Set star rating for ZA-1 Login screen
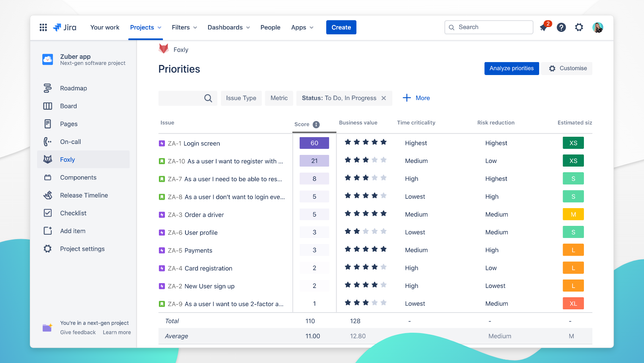 (366, 142)
